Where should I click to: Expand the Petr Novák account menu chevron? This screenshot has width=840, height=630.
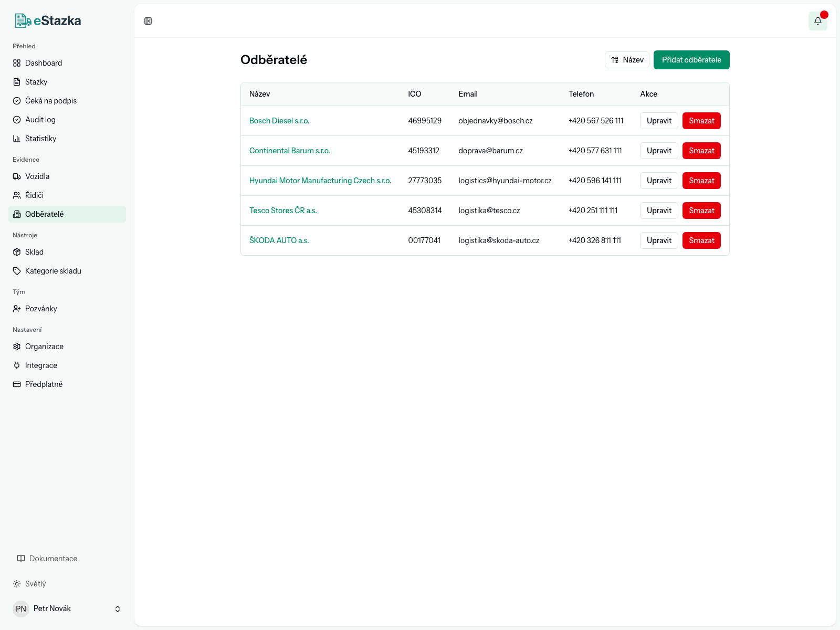point(118,609)
